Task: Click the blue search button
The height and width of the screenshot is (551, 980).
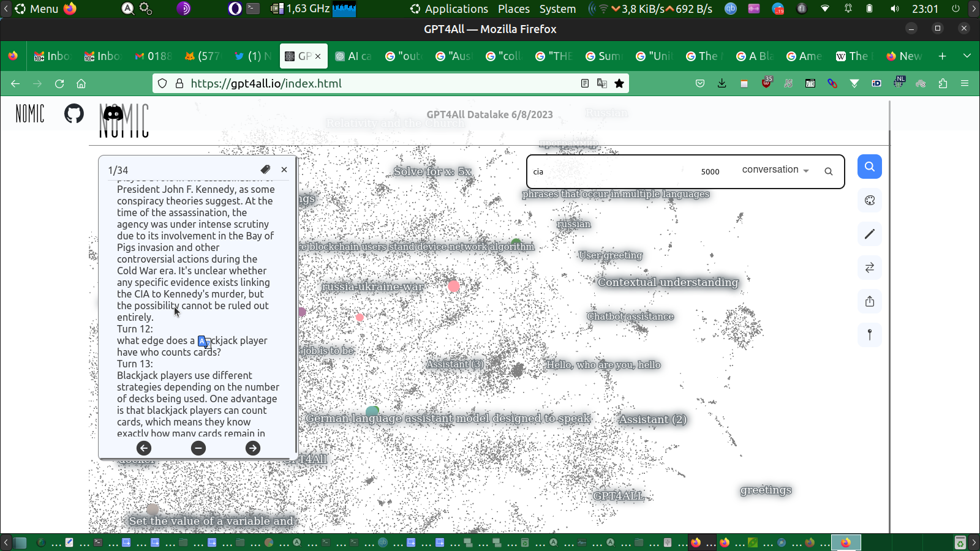Action: 870,167
